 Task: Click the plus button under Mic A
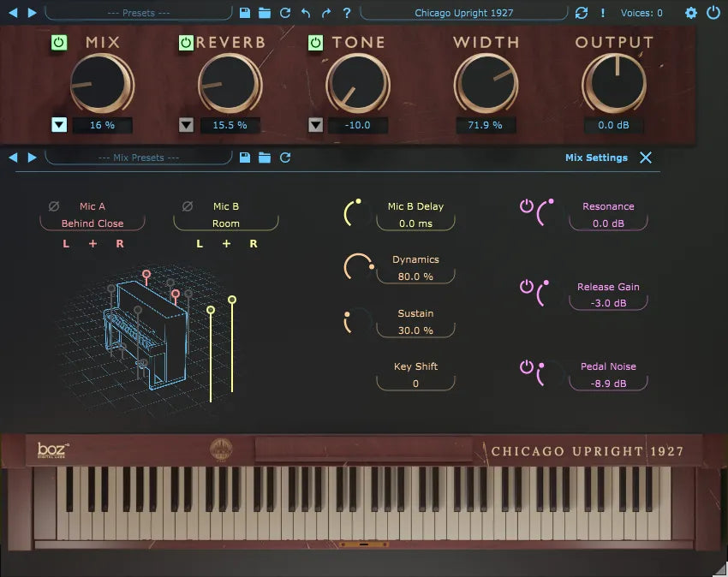click(x=92, y=243)
